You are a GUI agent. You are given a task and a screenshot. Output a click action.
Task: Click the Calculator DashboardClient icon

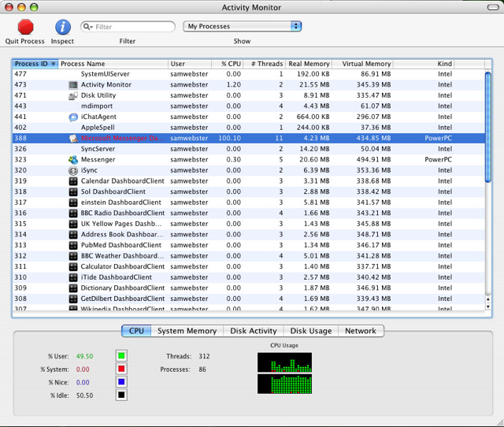(73, 266)
